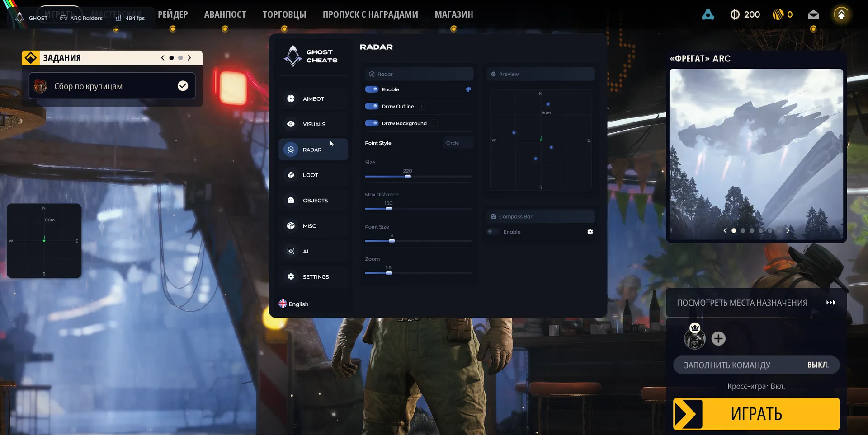Click the Draw Outline info icon
Screen dimensions: 868x435
point(421,107)
